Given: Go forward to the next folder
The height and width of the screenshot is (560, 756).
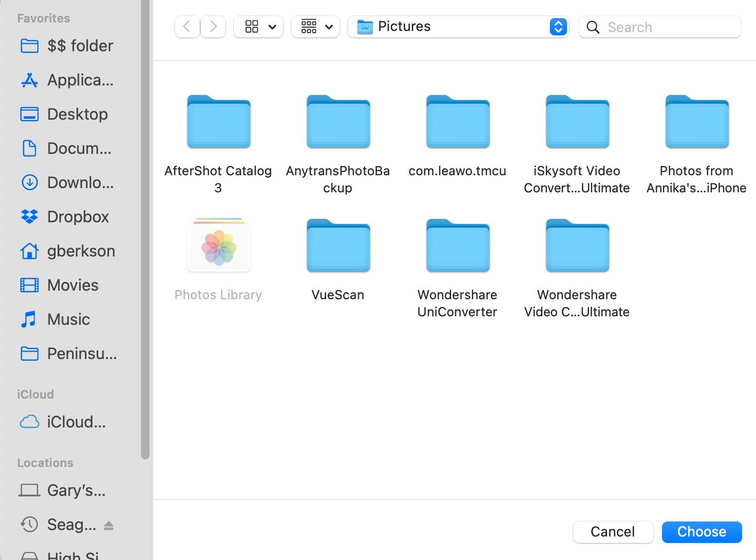Looking at the screenshot, I should (213, 27).
